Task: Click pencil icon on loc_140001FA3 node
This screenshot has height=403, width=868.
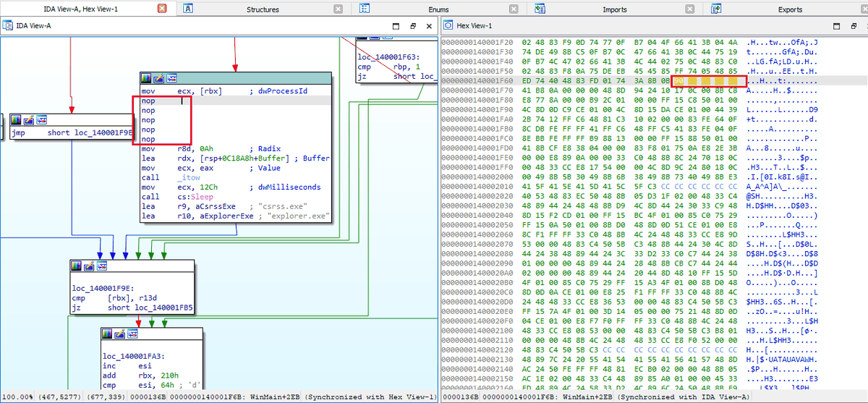Action: coord(120,334)
